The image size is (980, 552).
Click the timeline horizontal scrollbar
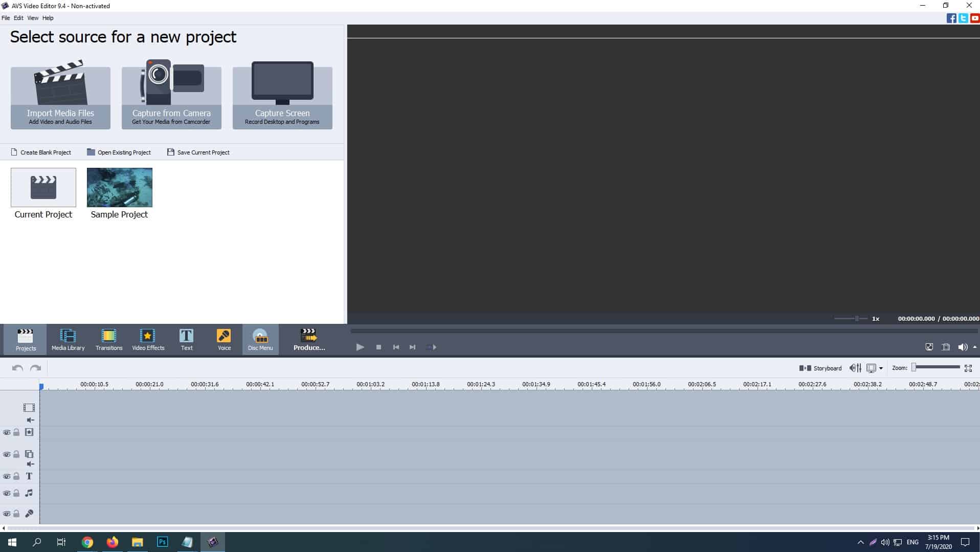(490, 528)
